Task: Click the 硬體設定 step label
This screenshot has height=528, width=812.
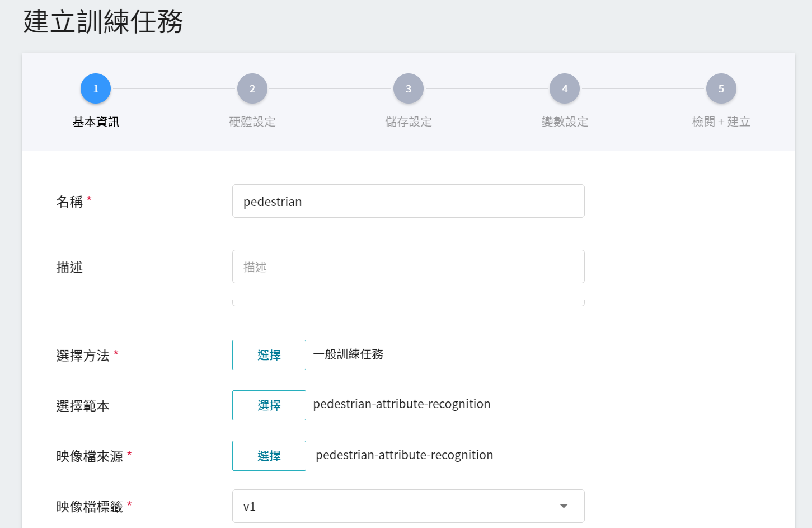Action: pos(252,122)
